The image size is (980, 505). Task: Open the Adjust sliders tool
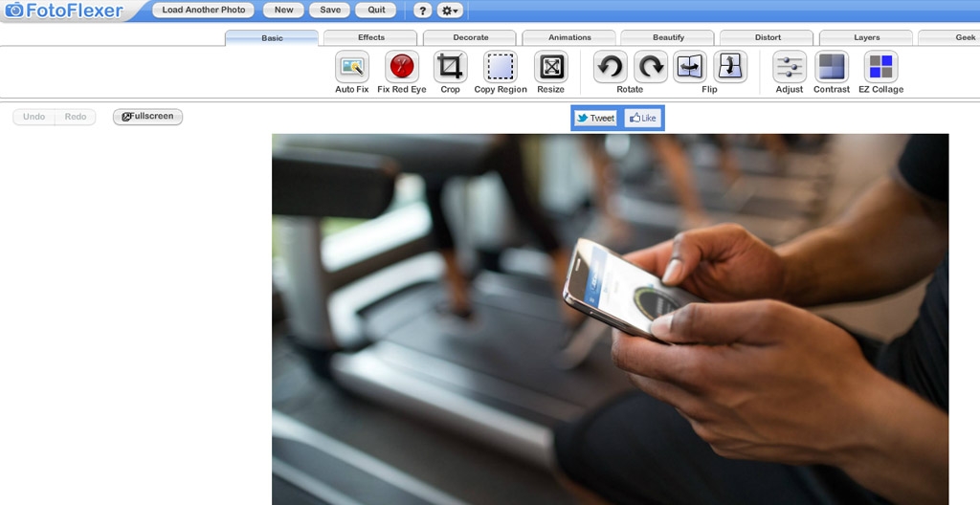[x=790, y=67]
